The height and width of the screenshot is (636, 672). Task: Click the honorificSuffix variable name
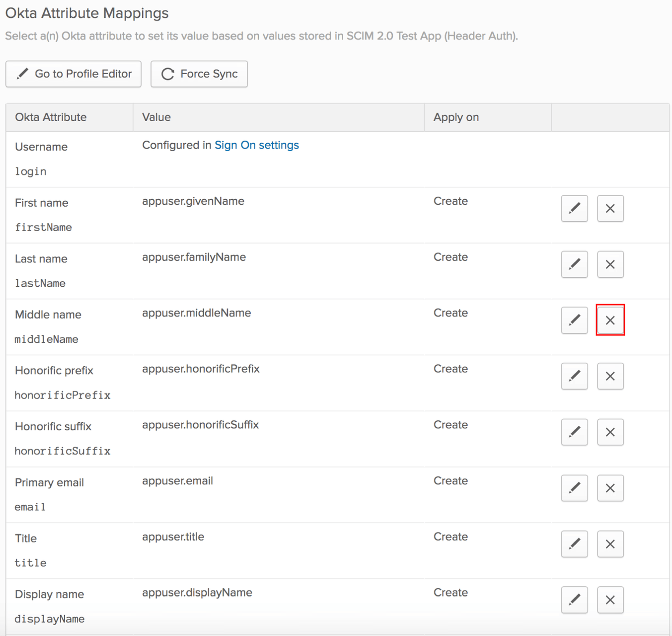[63, 451]
